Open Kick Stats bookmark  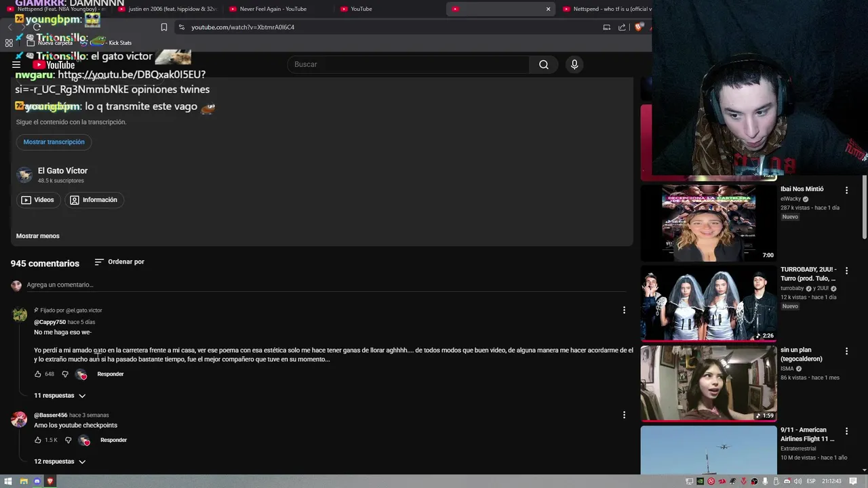pos(106,43)
